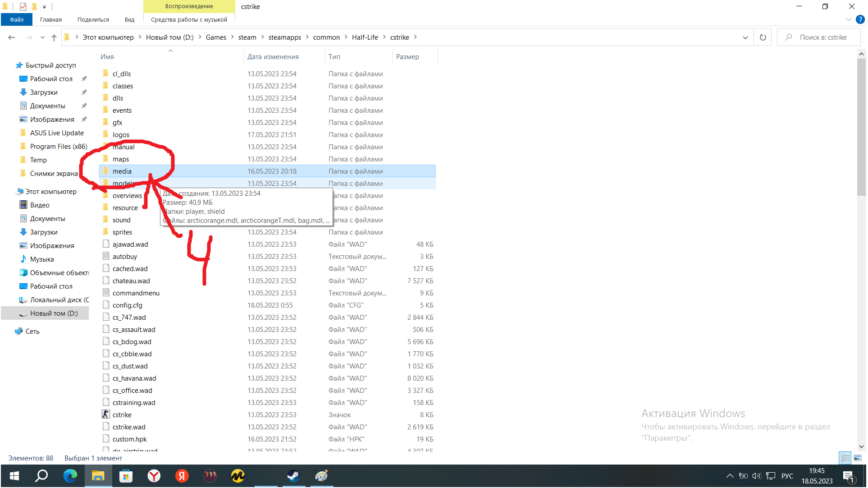Open recent locations dropdown arrow
This screenshot has height=488, width=868.
pyautogui.click(x=42, y=37)
